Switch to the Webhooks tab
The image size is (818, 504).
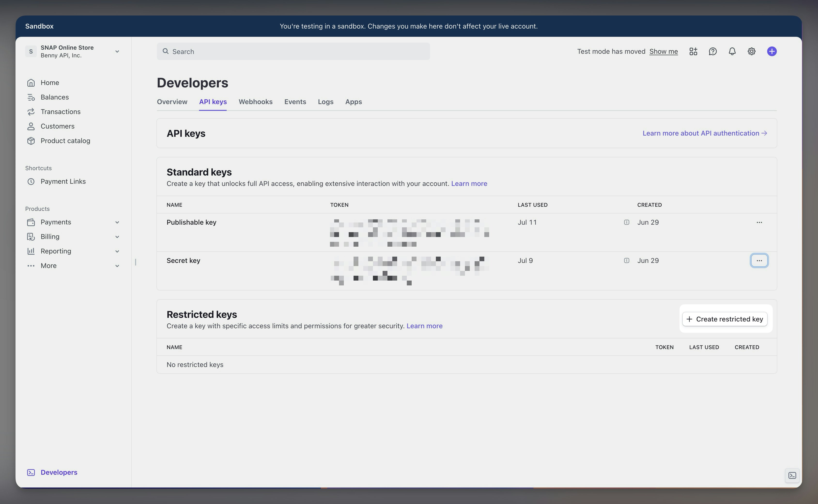255,102
